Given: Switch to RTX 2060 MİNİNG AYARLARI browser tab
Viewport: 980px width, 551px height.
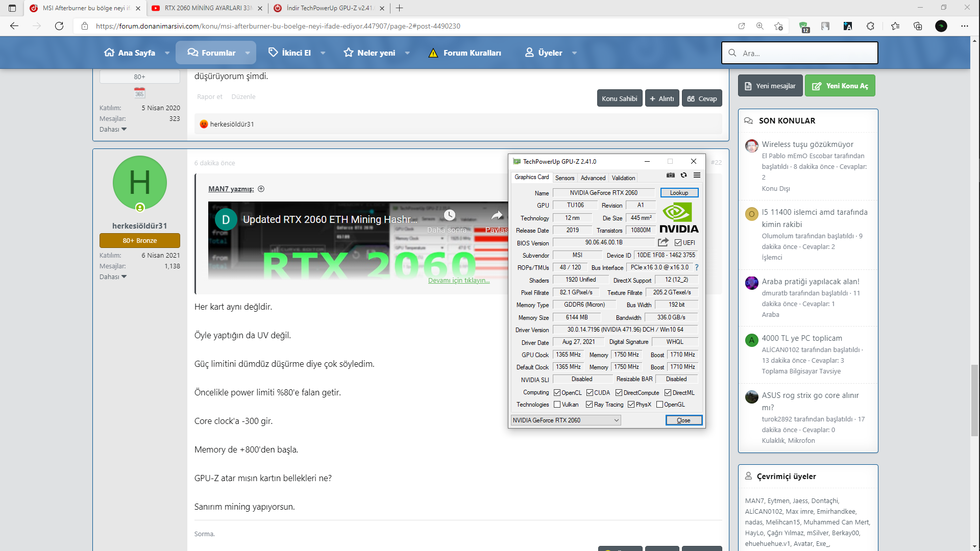Looking at the screenshot, I should [x=207, y=8].
